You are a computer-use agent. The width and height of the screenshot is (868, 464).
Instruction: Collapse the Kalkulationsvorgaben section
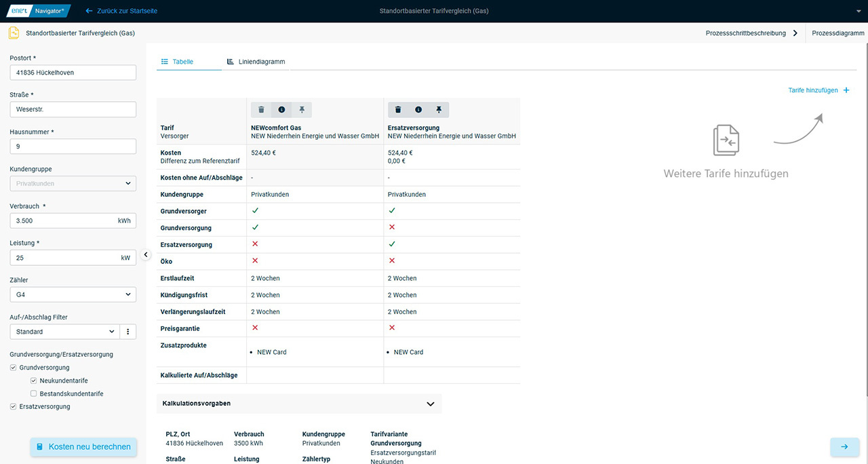[430, 404]
